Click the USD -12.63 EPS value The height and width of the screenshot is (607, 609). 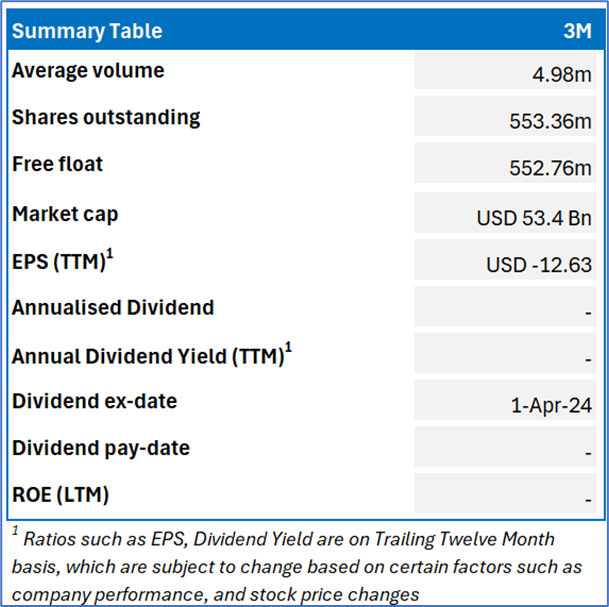tap(538, 264)
